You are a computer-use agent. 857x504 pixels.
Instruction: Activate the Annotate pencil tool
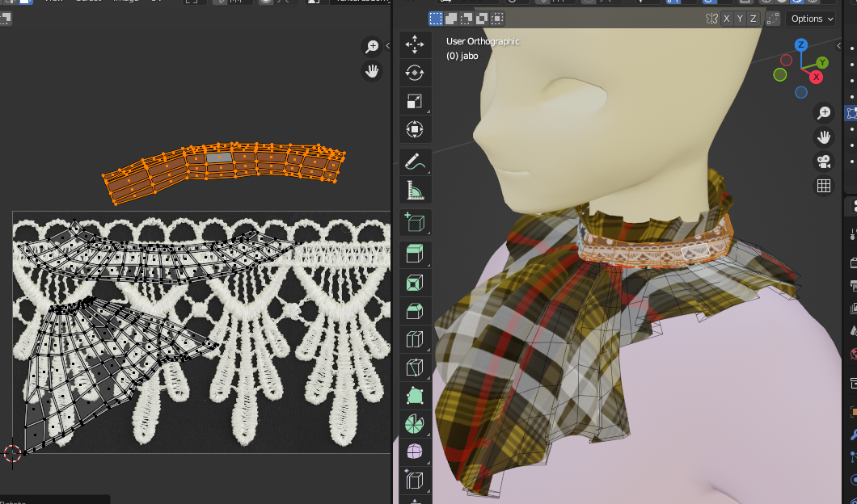[x=415, y=162]
